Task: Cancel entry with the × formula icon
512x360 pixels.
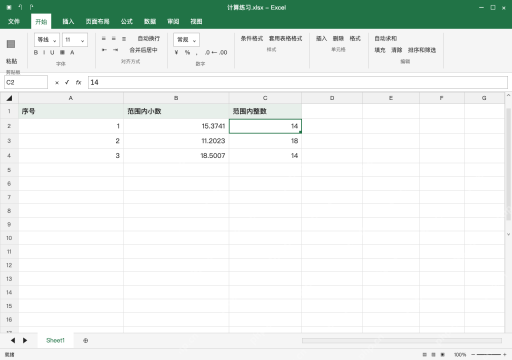Action: pos(57,83)
